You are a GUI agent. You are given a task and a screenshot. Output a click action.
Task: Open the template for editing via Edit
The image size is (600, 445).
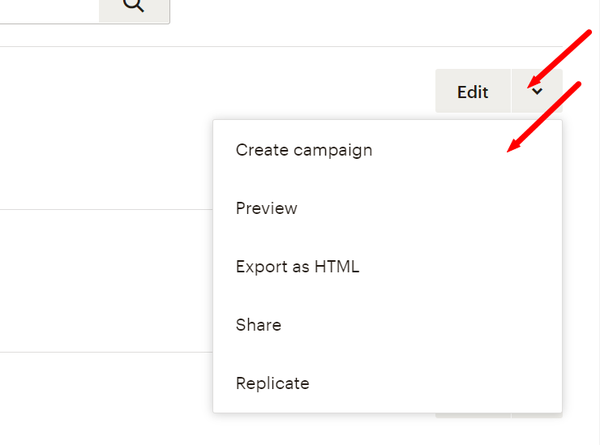tap(473, 92)
